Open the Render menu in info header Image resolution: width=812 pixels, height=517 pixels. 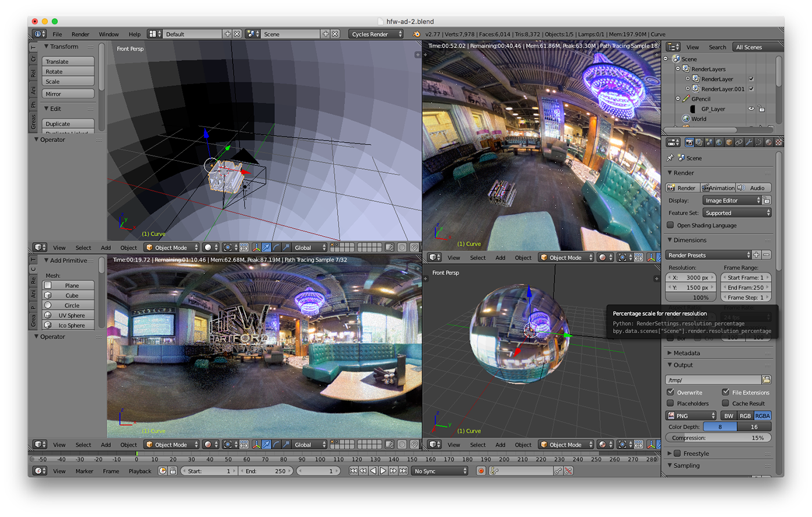81,34
